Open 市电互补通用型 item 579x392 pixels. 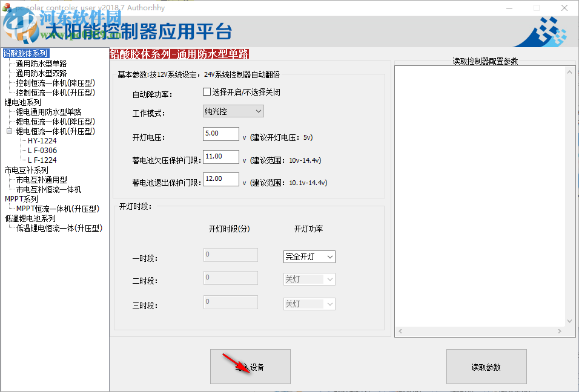(x=41, y=180)
